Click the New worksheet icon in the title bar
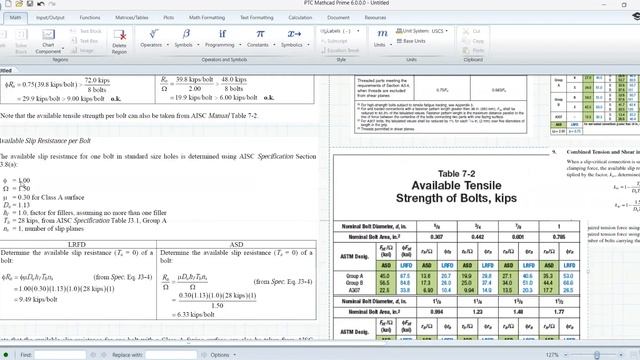640x360 pixels. click(x=8, y=4)
